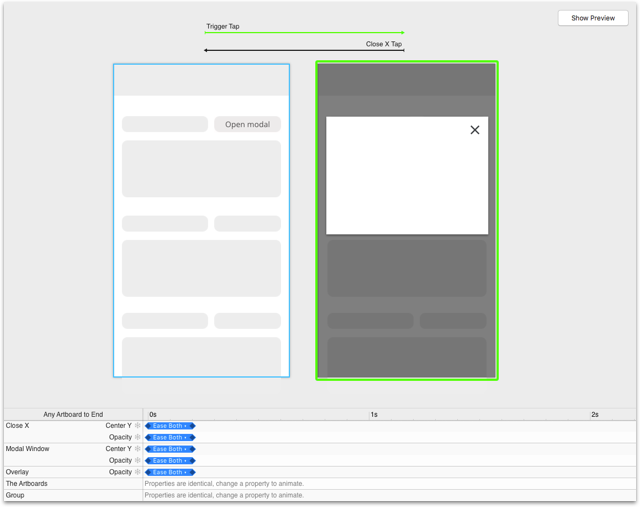The height and width of the screenshot is (507, 640).
Task: Open Ease Both curve for Overlay Opacity
Action: 170,472
